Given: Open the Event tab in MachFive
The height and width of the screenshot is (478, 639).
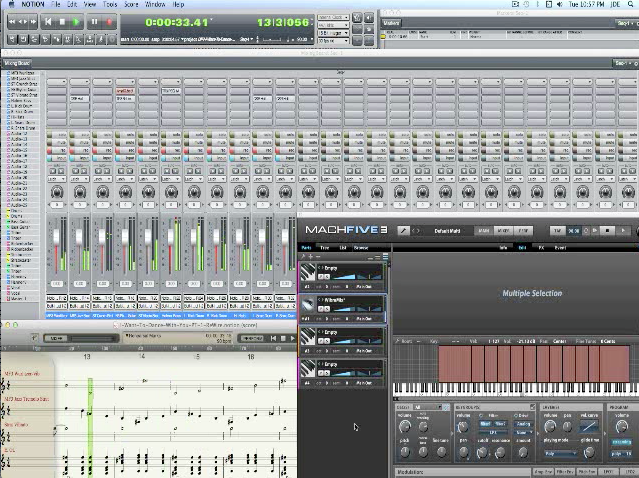Looking at the screenshot, I should pyautogui.click(x=560, y=247).
